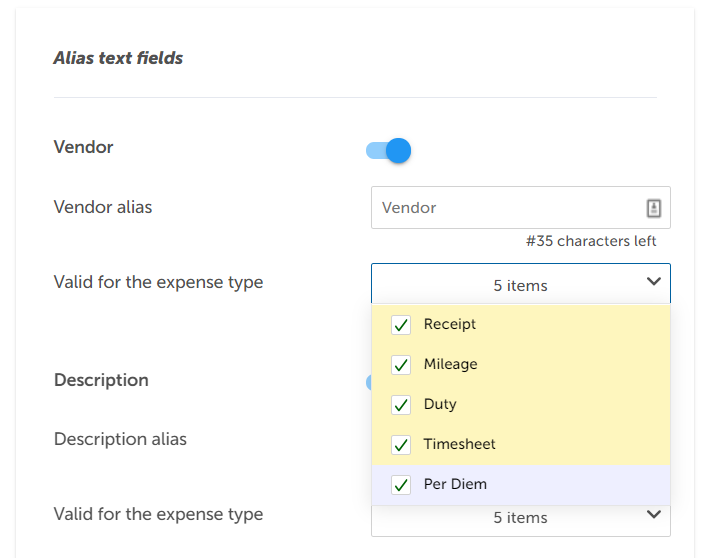The height and width of the screenshot is (558, 703).
Task: Select the Timesheet option label
Action: 460,444
